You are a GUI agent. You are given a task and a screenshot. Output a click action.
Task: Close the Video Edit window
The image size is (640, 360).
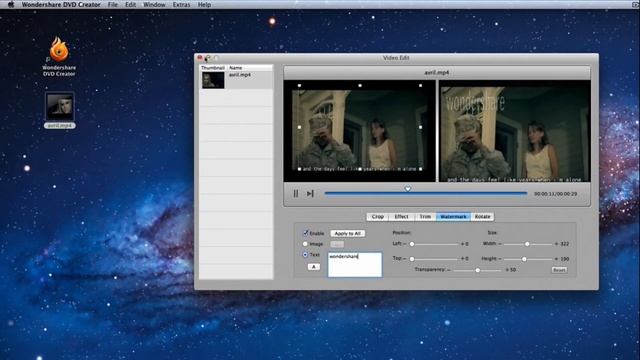pyautogui.click(x=200, y=58)
